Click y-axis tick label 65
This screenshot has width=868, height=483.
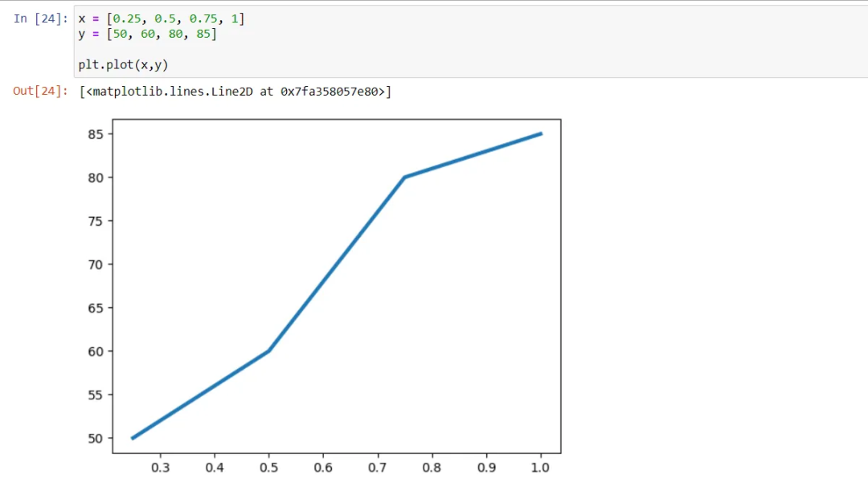point(95,308)
